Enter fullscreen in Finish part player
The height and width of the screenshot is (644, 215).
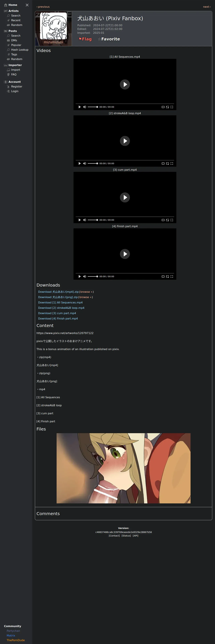172,277
